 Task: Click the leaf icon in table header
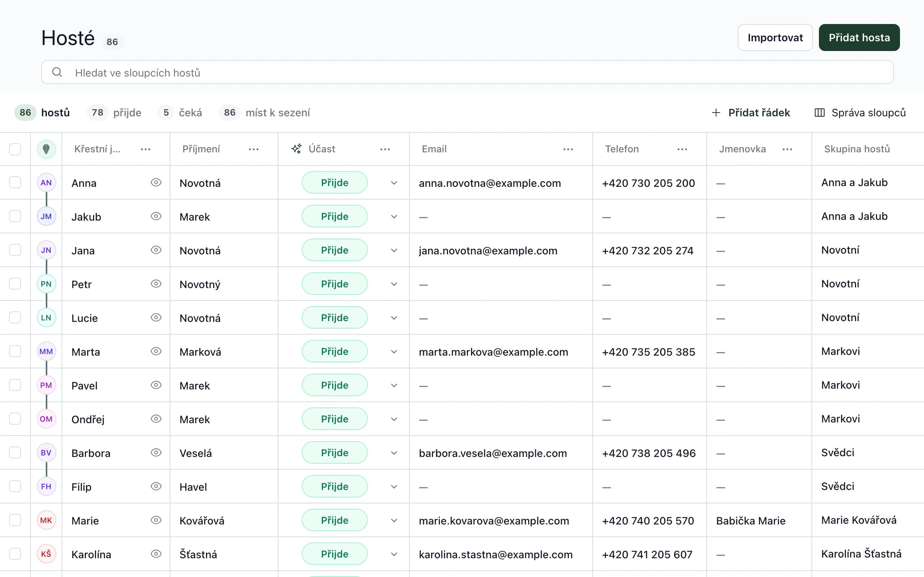(x=46, y=149)
